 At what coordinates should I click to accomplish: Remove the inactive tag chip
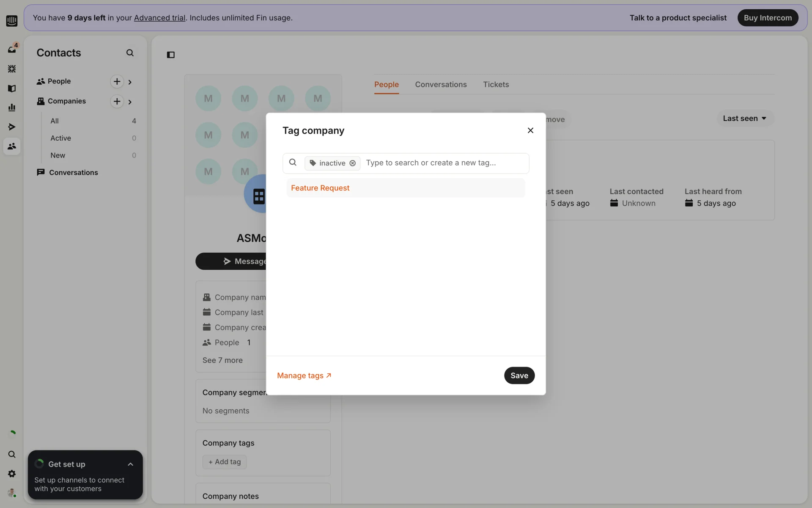pos(352,163)
